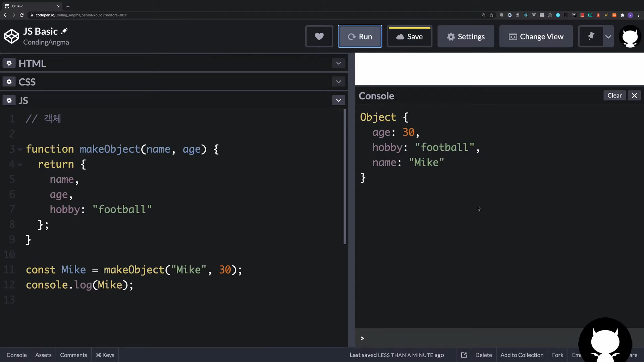This screenshot has width=644, height=362.
Task: Open user avatar menu
Action: pos(630,36)
